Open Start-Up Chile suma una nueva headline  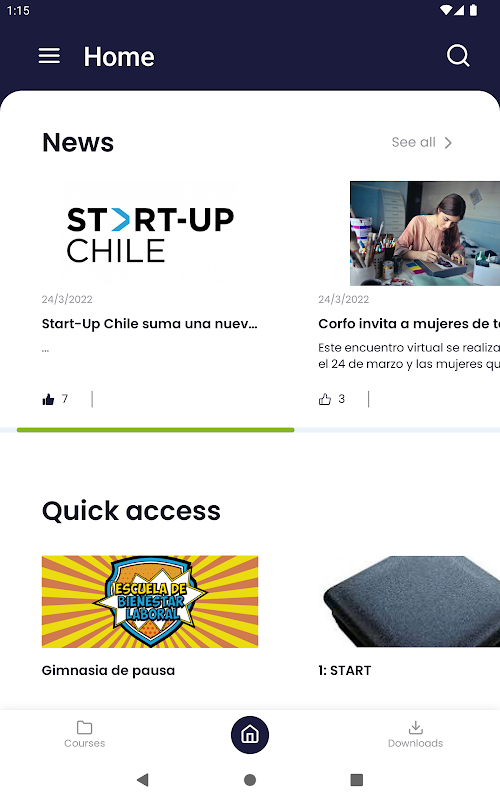point(149,323)
